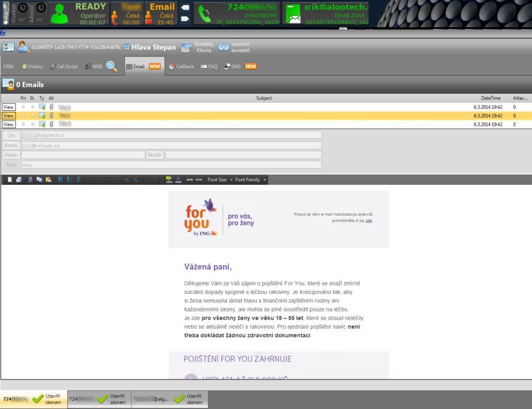Switch to the History tab
532x409 pixels.
tap(31, 67)
